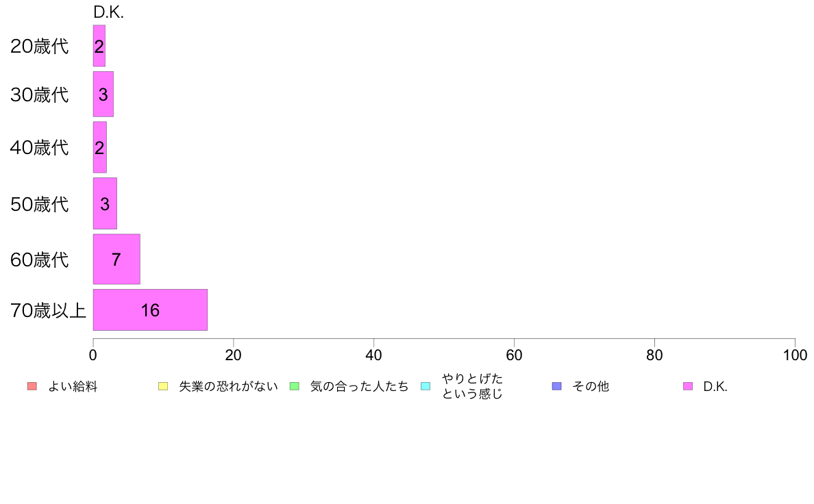Screen dimensions: 814x504
Task: Click the red よい給料 legend swatch
Action: click(x=32, y=386)
